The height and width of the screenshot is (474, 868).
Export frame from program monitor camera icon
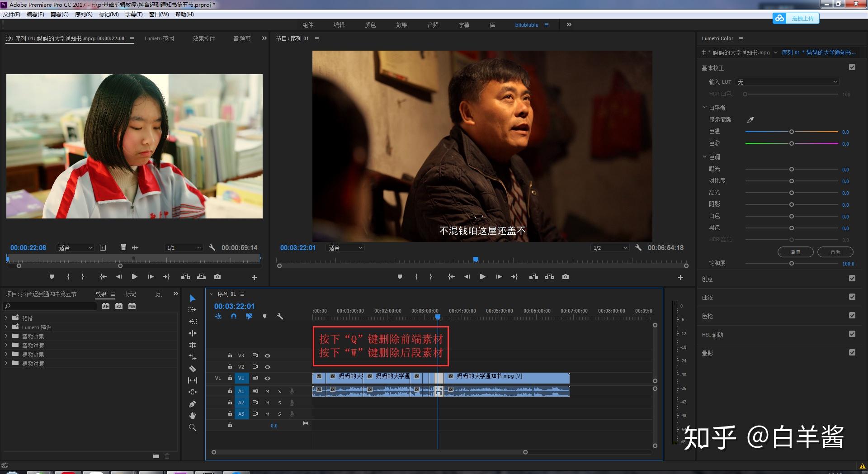pyautogui.click(x=566, y=277)
